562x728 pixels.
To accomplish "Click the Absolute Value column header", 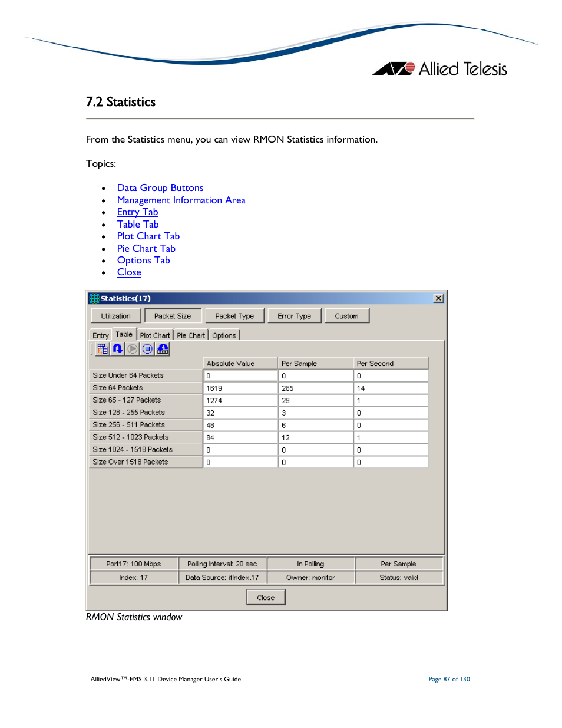I will pyautogui.click(x=240, y=364).
